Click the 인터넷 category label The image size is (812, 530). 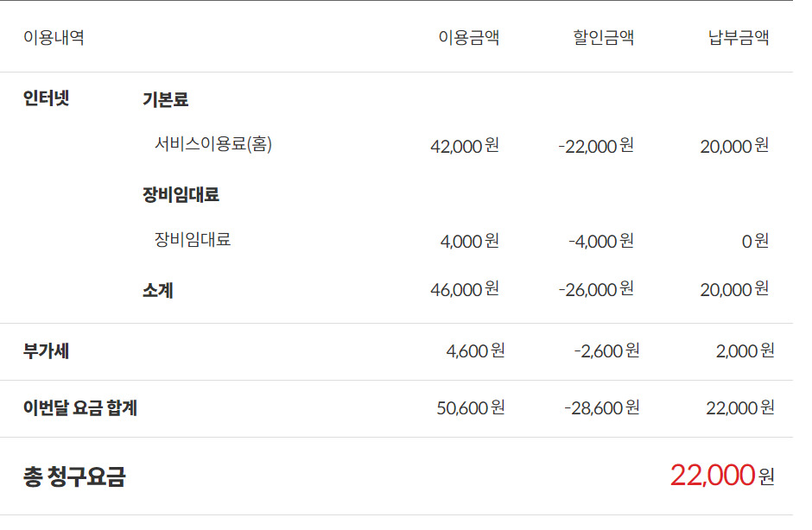[x=46, y=98]
